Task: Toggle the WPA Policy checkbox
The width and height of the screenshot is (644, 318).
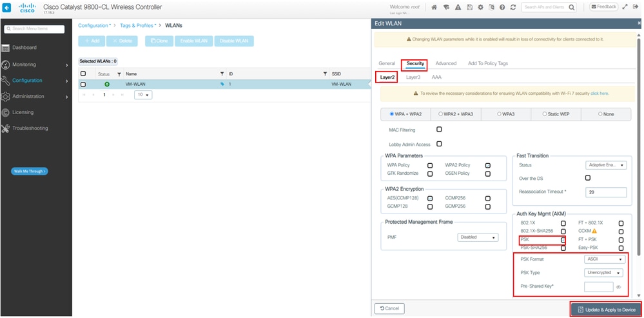Action: 430,165
